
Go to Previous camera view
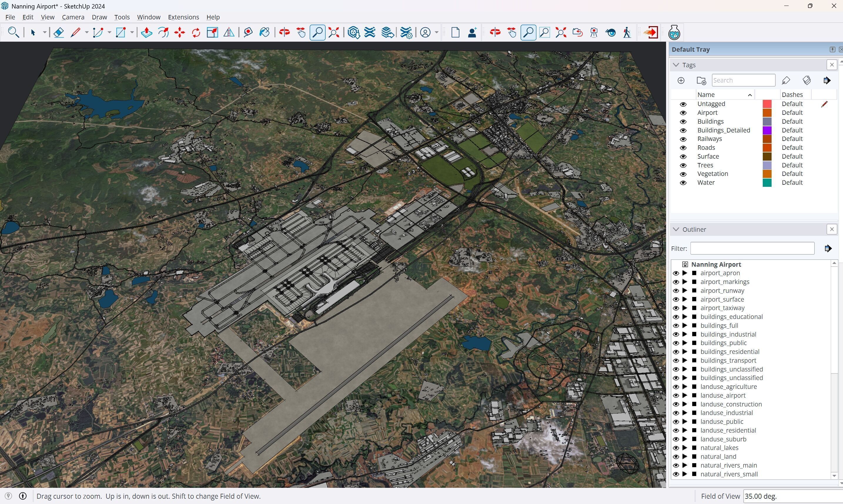[x=577, y=32]
